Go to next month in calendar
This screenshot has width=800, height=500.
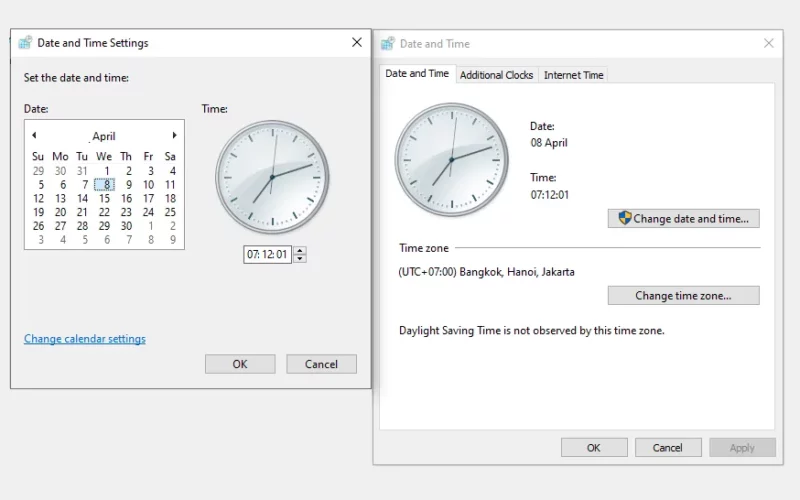(174, 135)
